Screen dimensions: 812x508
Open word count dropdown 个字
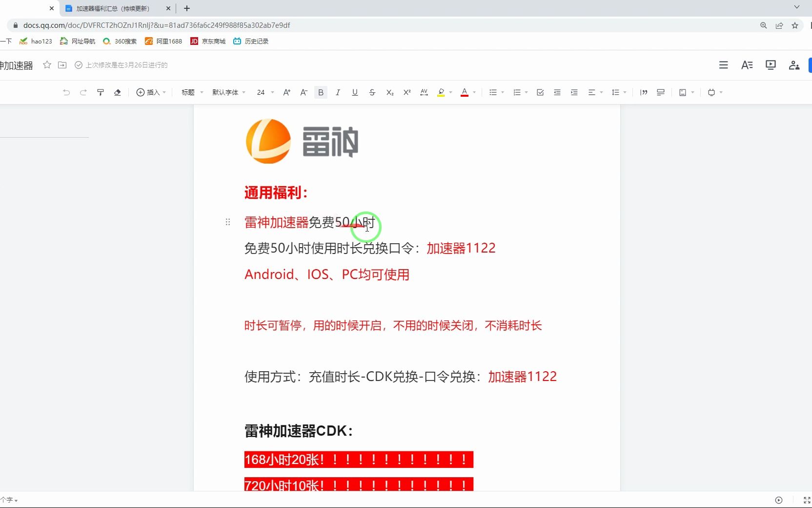(x=9, y=500)
